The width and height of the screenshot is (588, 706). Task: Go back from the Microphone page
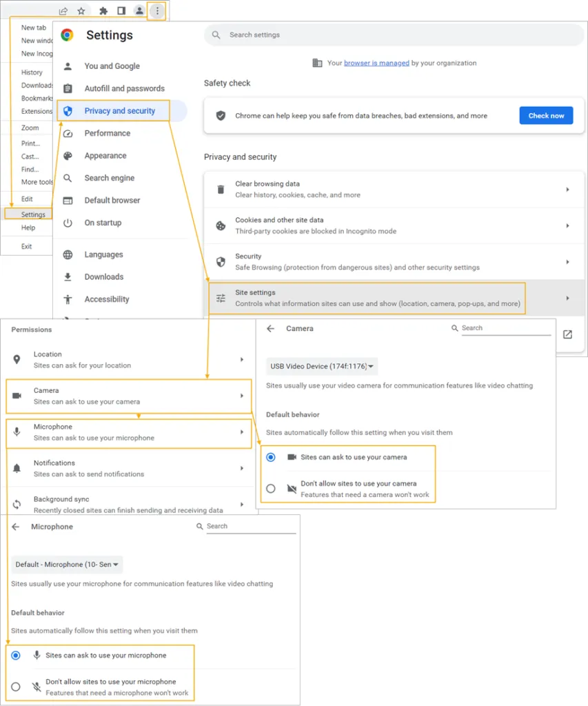click(x=16, y=527)
